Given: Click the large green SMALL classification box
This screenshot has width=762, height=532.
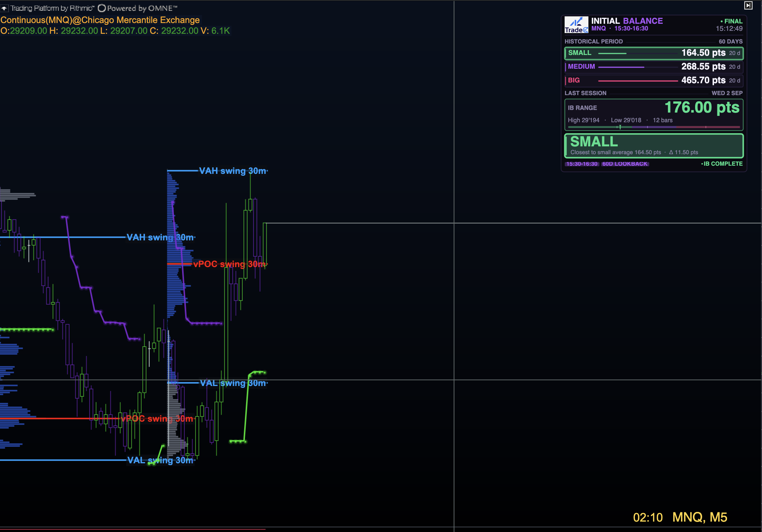Looking at the screenshot, I should 654,146.
